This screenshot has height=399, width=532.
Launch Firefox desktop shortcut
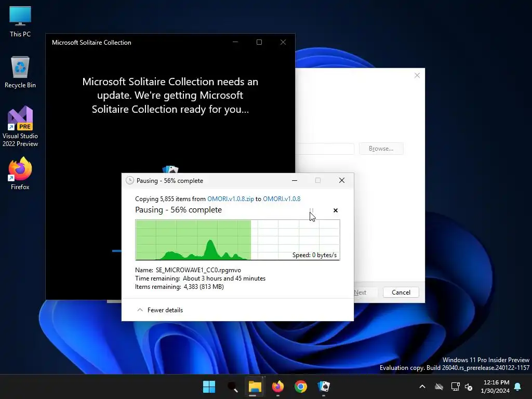point(20,173)
